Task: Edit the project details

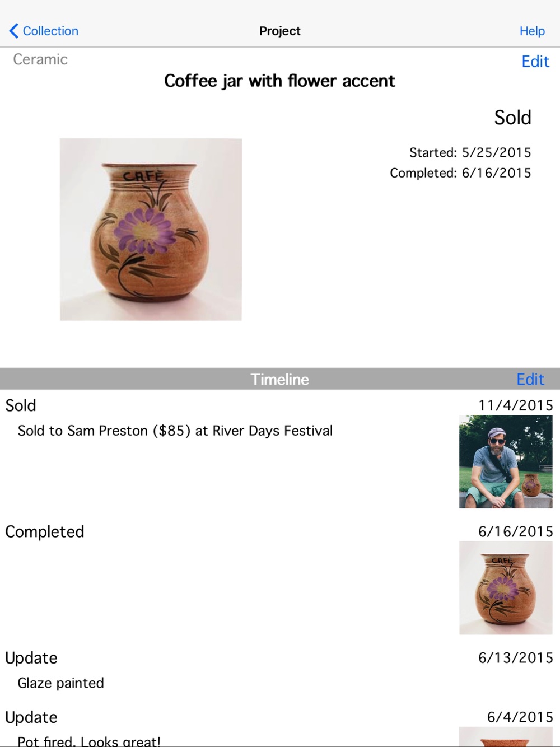Action: click(x=535, y=61)
